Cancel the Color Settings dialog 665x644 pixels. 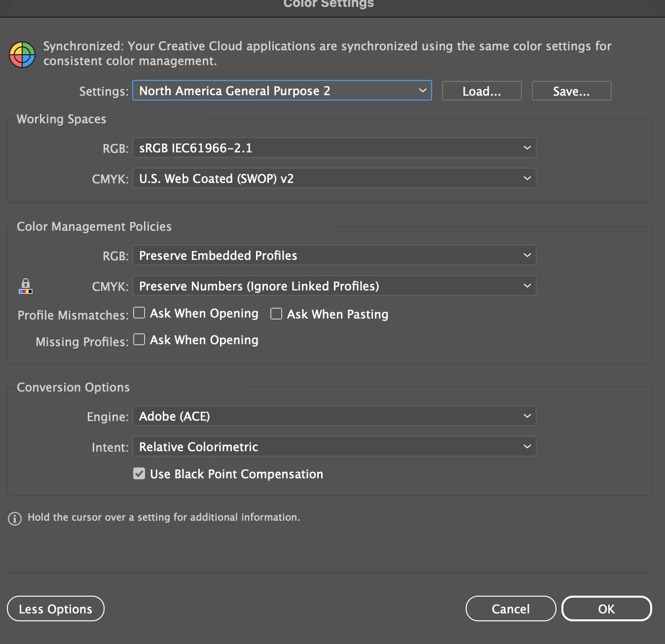coord(511,609)
